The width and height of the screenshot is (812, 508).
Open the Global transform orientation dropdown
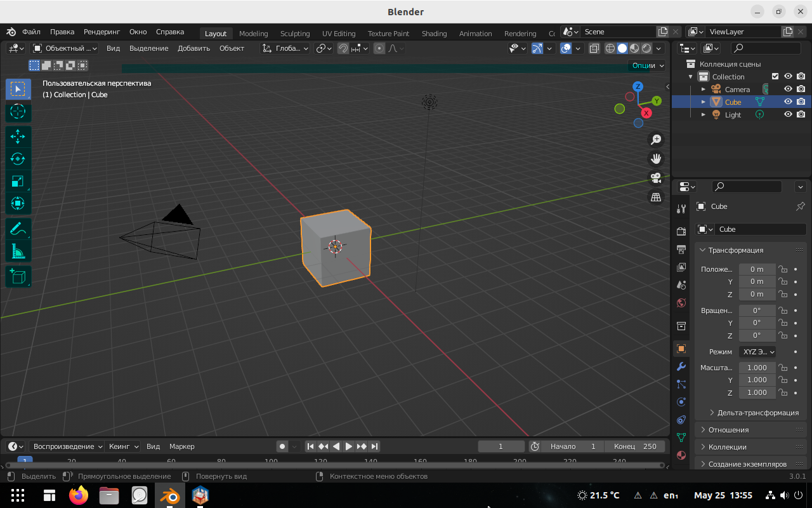(x=285, y=48)
